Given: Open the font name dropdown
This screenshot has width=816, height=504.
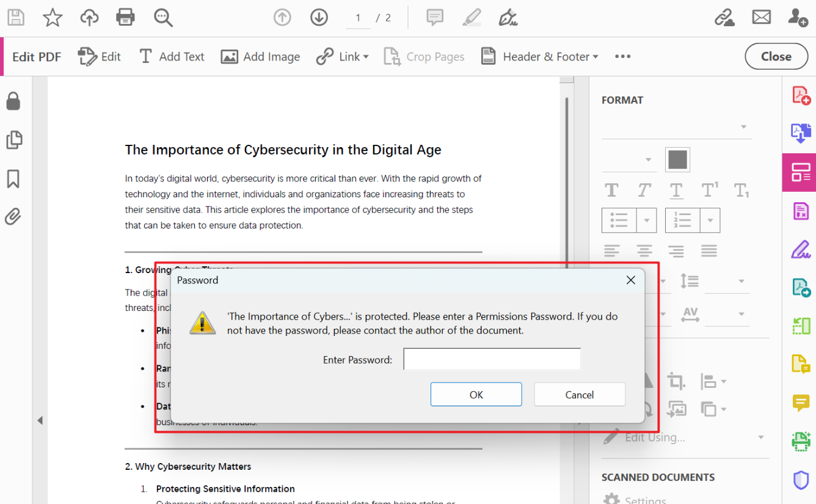Looking at the screenshot, I should [676, 127].
